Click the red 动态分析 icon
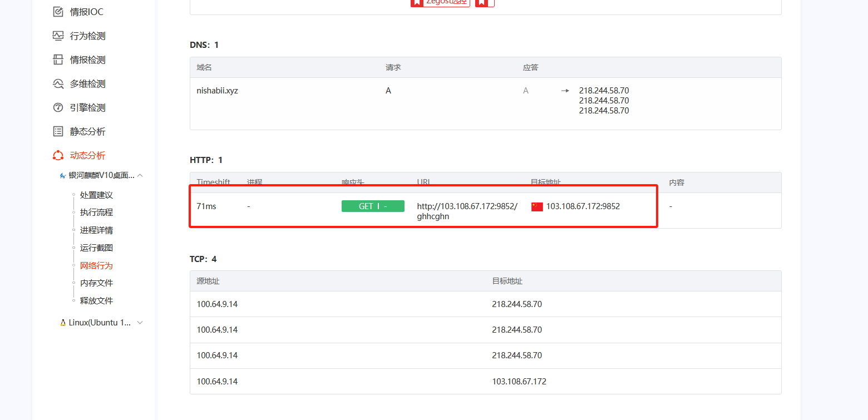The width and height of the screenshot is (868, 420). pos(58,155)
